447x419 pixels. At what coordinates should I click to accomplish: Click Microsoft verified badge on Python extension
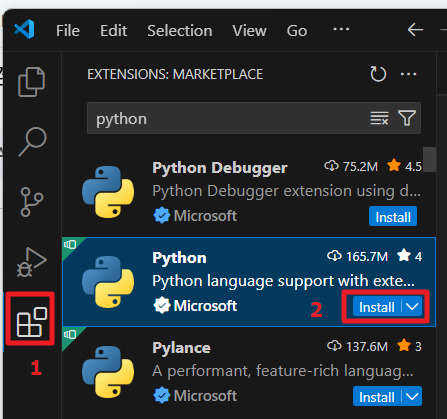(162, 306)
